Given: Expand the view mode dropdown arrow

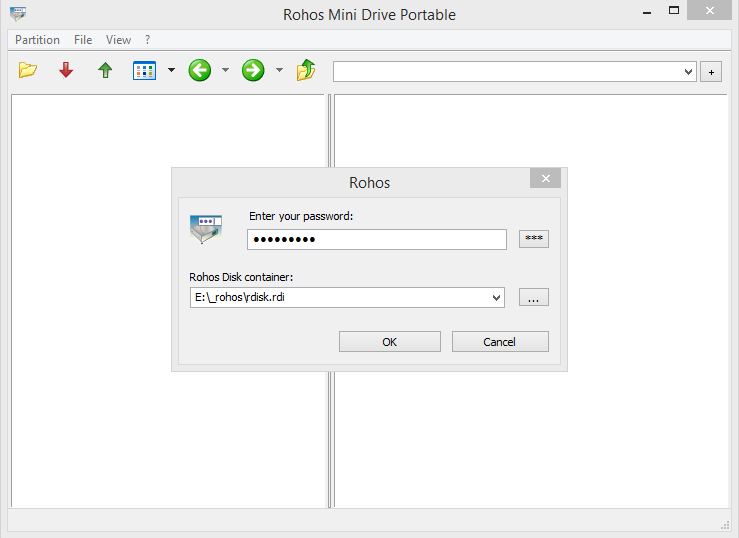Looking at the screenshot, I should (x=172, y=70).
